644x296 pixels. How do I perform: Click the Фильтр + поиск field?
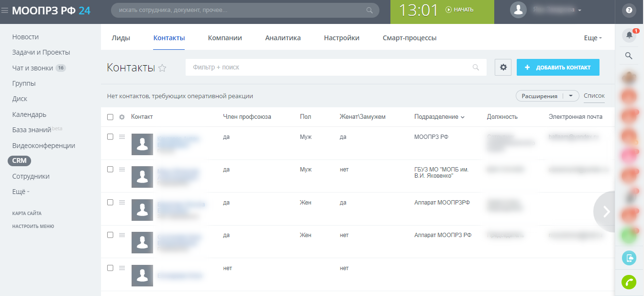click(330, 68)
